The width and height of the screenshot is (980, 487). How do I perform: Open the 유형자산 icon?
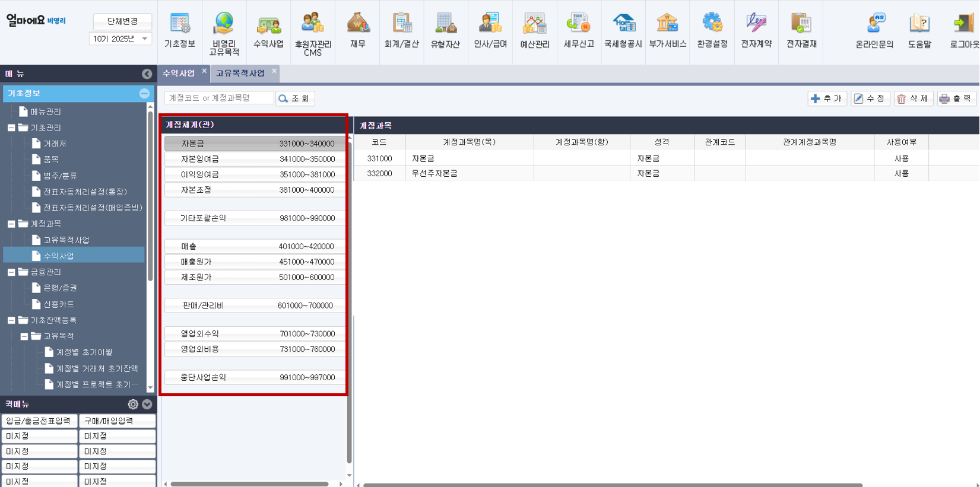pos(445,31)
